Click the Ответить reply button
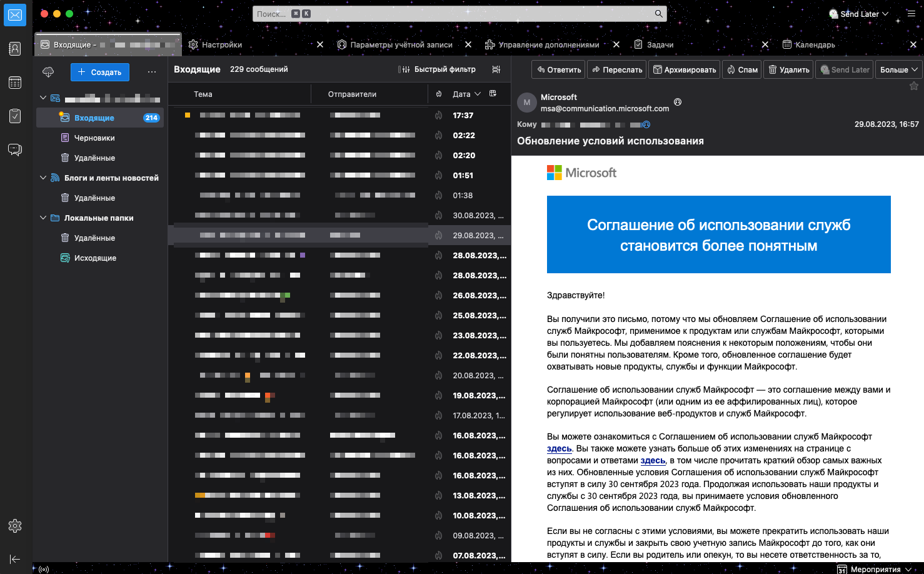924x574 pixels. [558, 69]
